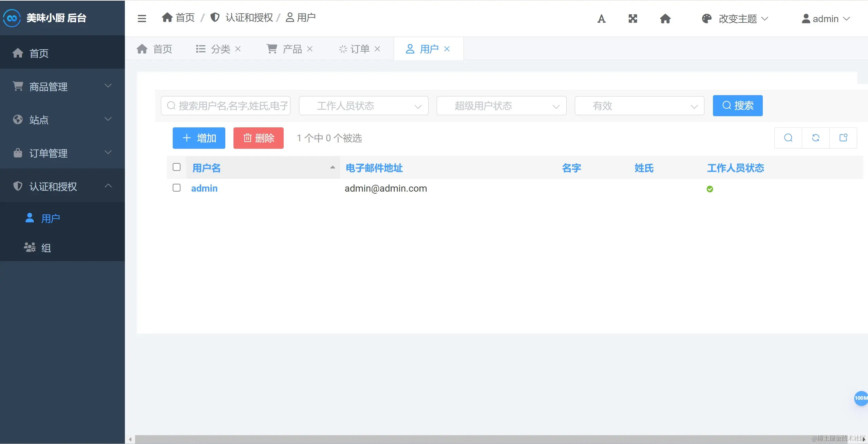The width and height of the screenshot is (868, 444).
Task: Toggle fullscreen with the expand icon
Action: tap(633, 19)
